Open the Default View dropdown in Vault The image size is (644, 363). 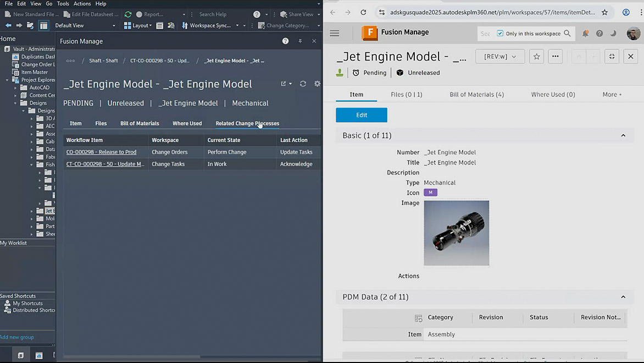point(85,25)
